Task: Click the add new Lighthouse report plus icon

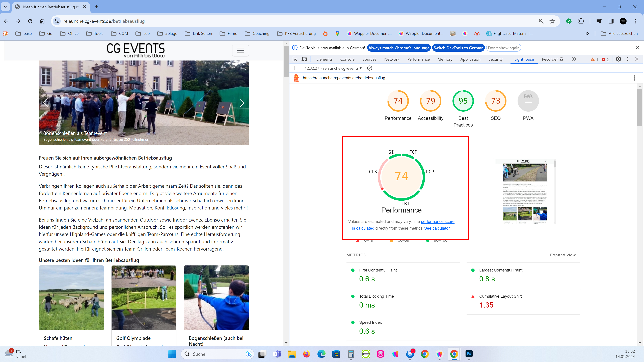Action: pos(295,68)
